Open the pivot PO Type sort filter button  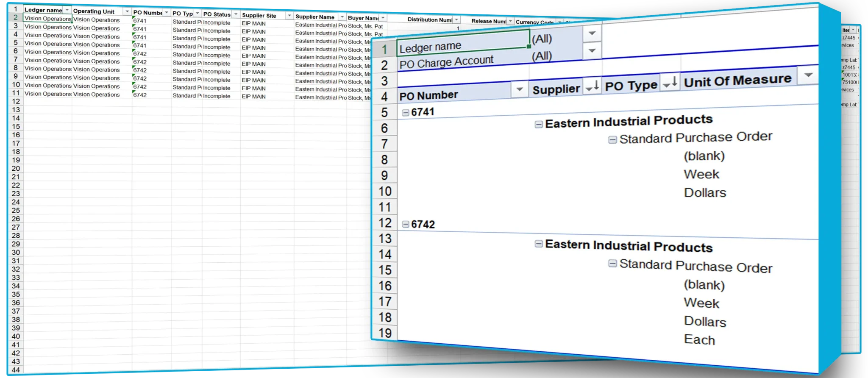pyautogui.click(x=670, y=83)
